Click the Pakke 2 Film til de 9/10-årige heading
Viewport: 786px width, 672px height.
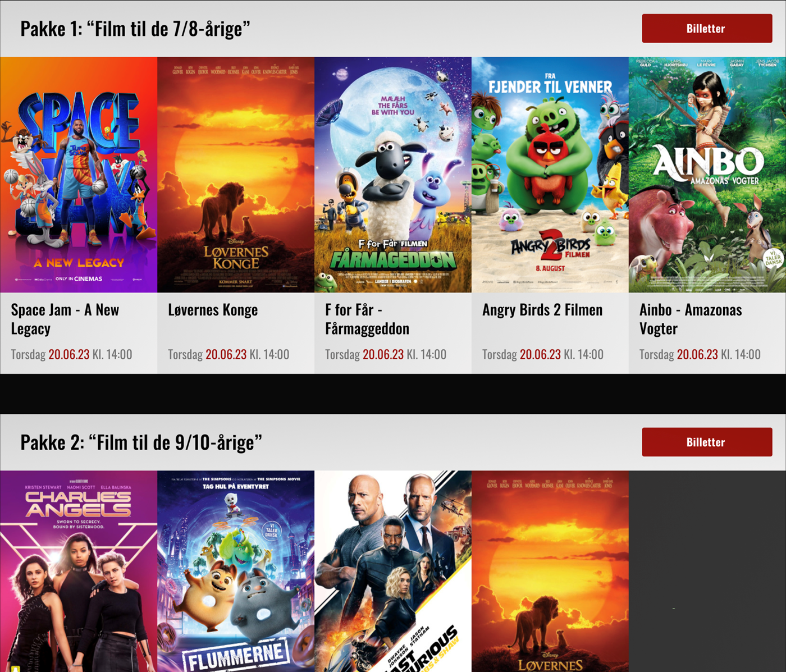141,442
